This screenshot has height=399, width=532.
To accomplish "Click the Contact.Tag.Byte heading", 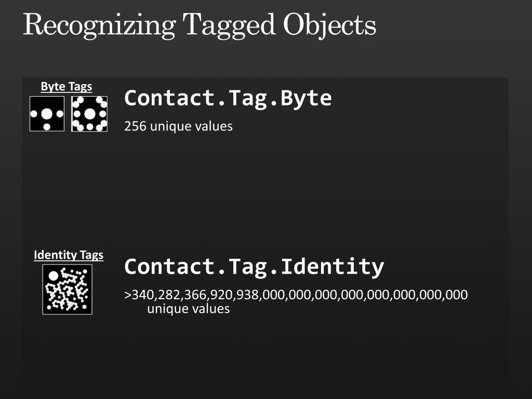I will 228,99.
